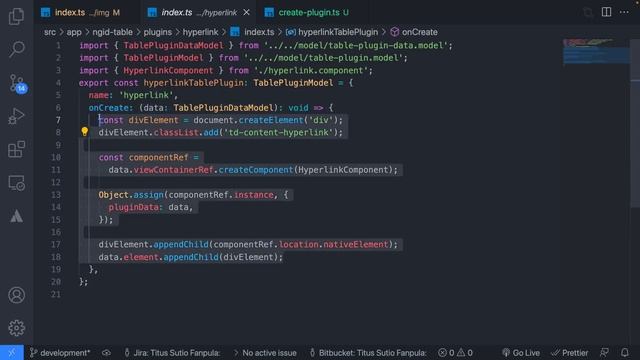This screenshot has width=640, height=360.
Task: Open the editor More Actions ellipsis
Action: 624,12
